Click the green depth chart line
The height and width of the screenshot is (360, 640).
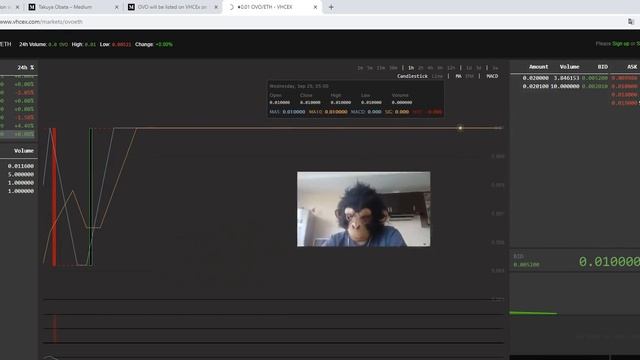point(533,313)
